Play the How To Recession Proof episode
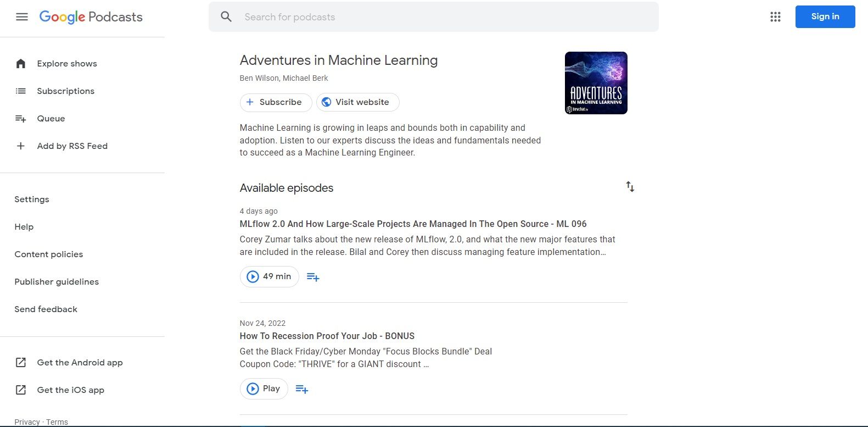Screen dimensions: 868x427 pos(264,389)
